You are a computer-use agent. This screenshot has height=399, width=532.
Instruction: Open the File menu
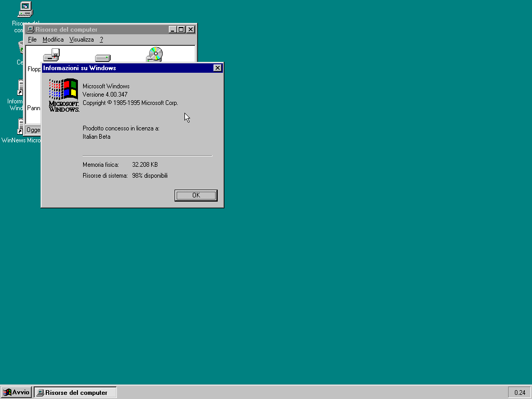[x=32, y=39]
